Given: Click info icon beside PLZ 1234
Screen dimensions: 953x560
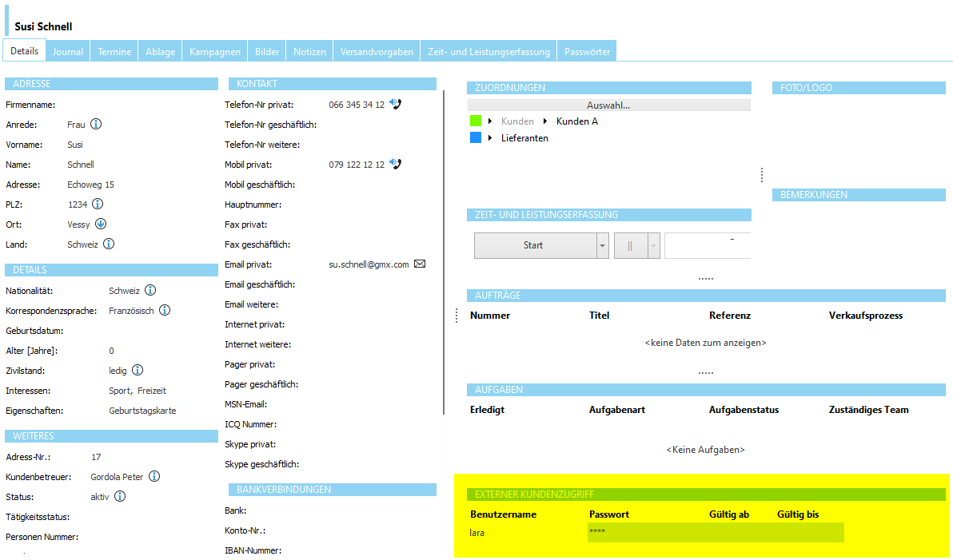Looking at the screenshot, I should (x=98, y=205).
